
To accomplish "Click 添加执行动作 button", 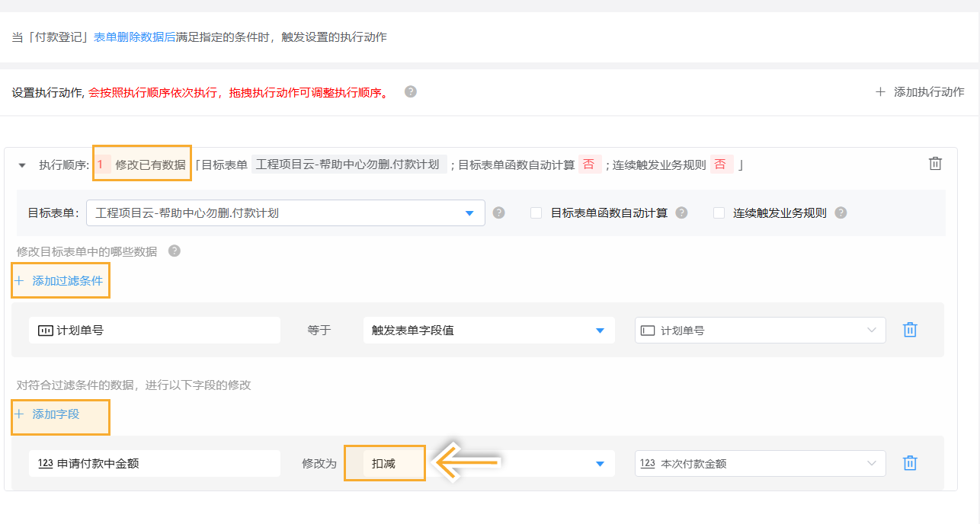I will tap(921, 92).
